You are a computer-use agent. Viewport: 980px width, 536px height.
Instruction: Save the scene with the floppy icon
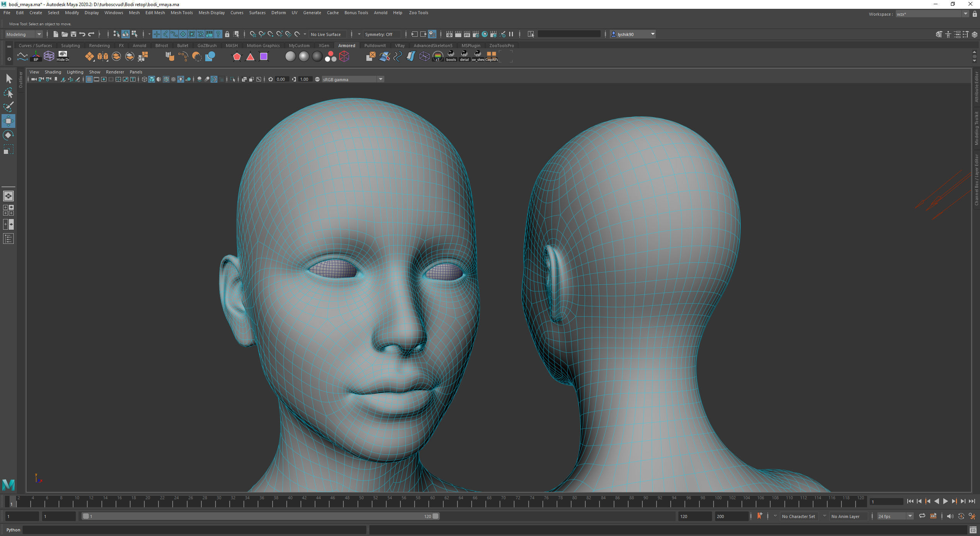coord(73,34)
